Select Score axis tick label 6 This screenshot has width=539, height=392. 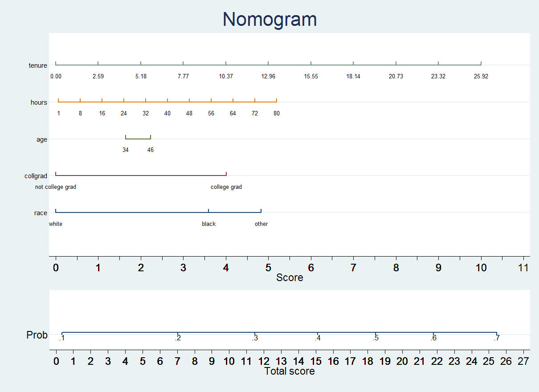(311, 268)
